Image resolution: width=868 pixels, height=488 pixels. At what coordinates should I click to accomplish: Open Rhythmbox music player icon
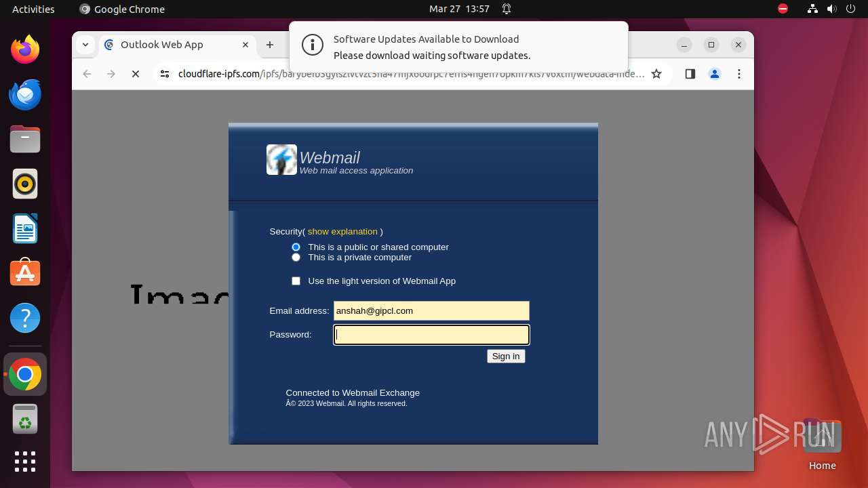[x=25, y=184]
